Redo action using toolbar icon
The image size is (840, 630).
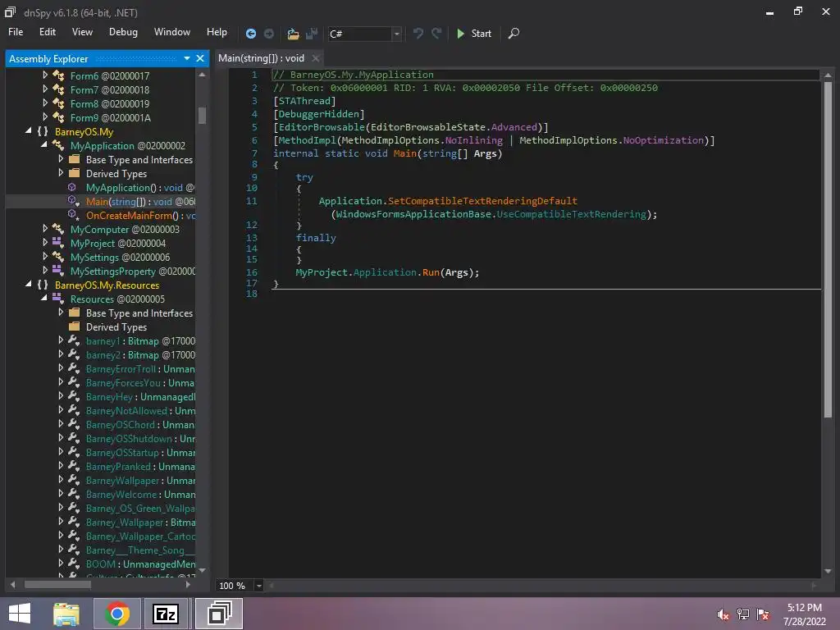(436, 34)
